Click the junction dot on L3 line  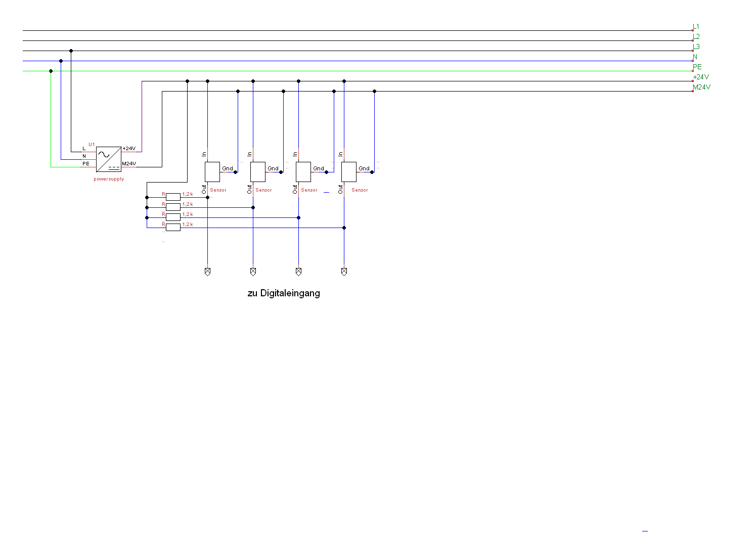pyautogui.click(x=71, y=51)
